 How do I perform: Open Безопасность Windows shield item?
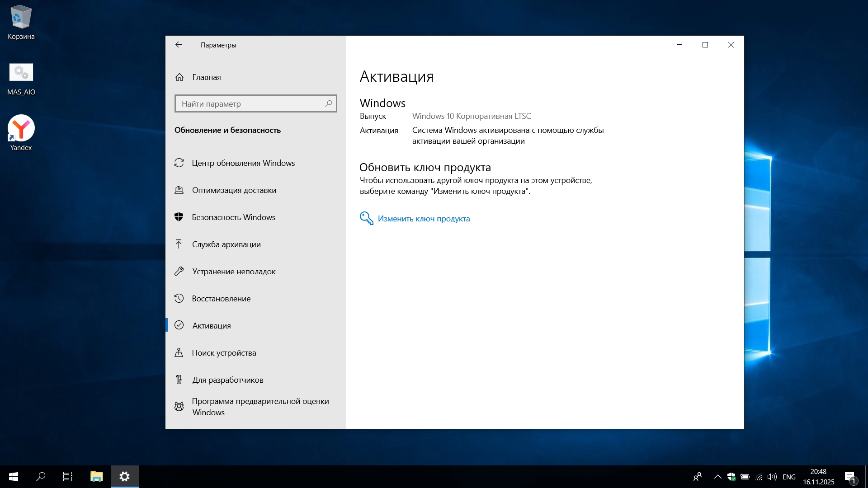(233, 217)
